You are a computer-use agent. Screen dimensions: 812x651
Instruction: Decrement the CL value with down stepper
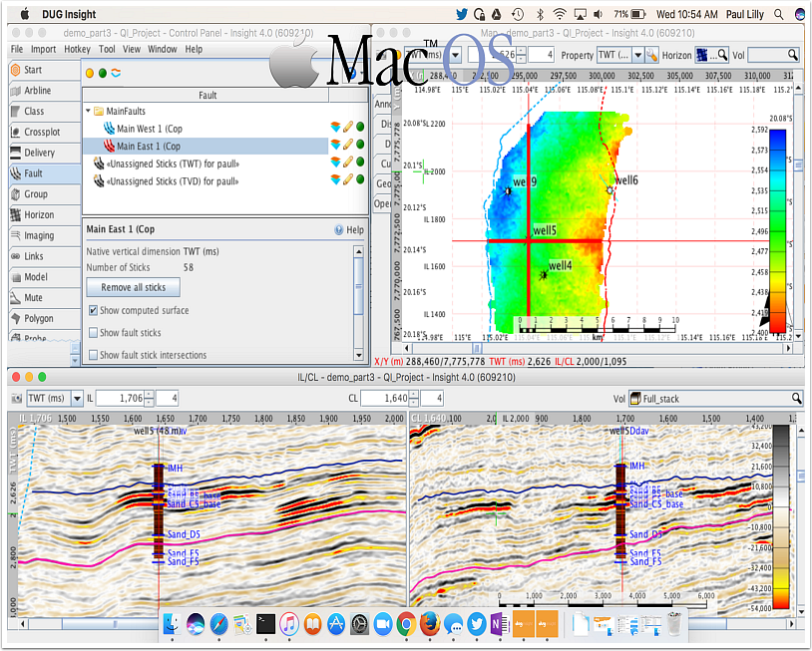point(414,402)
